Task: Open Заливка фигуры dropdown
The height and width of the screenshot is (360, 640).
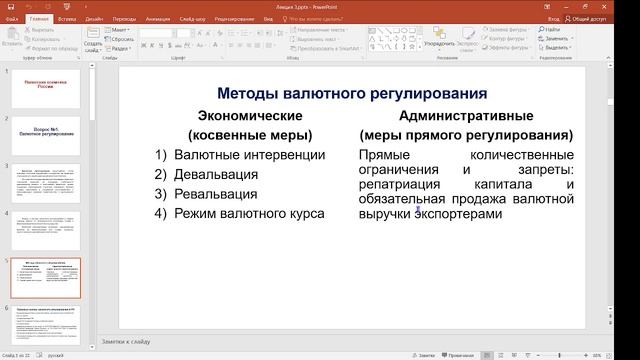Action: [x=505, y=29]
